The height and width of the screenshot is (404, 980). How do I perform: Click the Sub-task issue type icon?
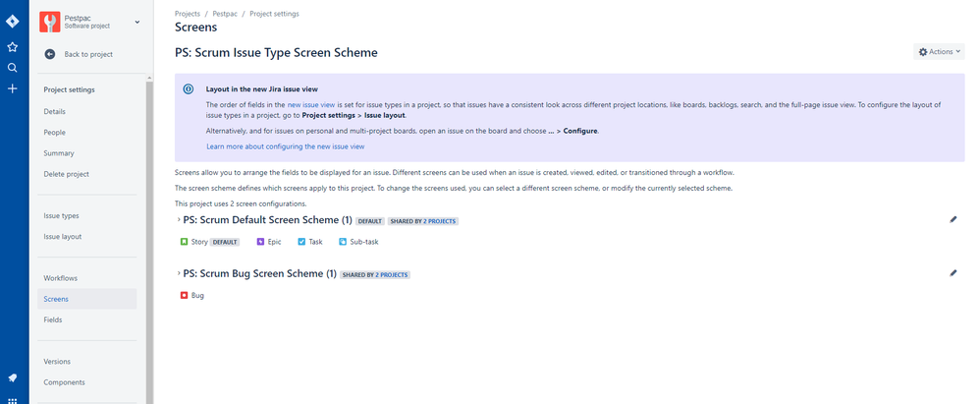click(343, 242)
